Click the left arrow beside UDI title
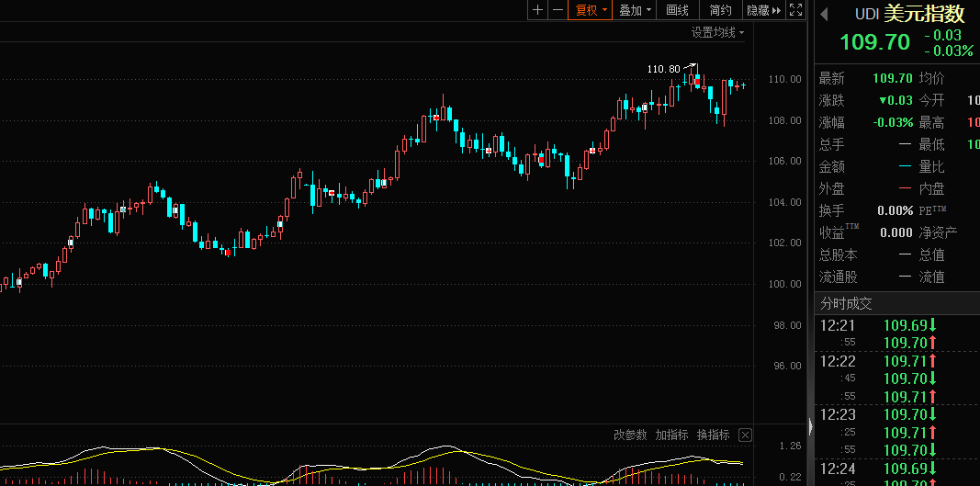This screenshot has width=980, height=486. 824,14
